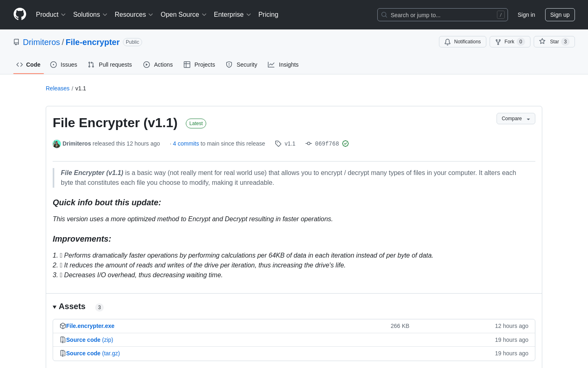The image size is (588, 368).
Task: Click the v1.1 tag icon
Action: 278,144
